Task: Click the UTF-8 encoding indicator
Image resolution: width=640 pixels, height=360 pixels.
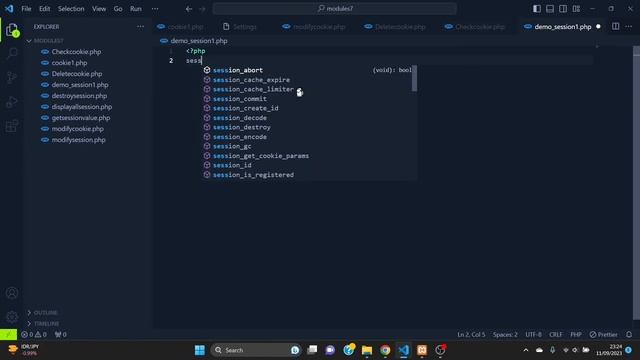Action: [533, 334]
